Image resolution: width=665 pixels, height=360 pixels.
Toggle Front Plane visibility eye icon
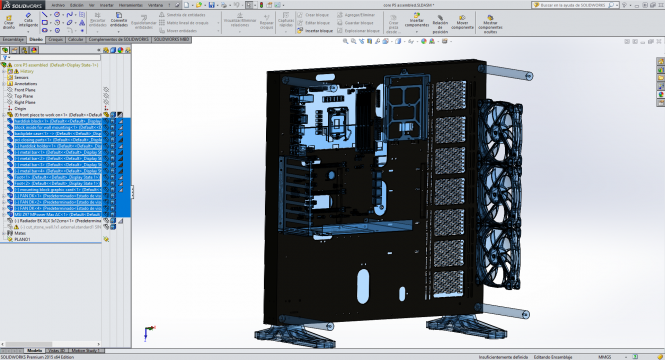tap(106, 90)
